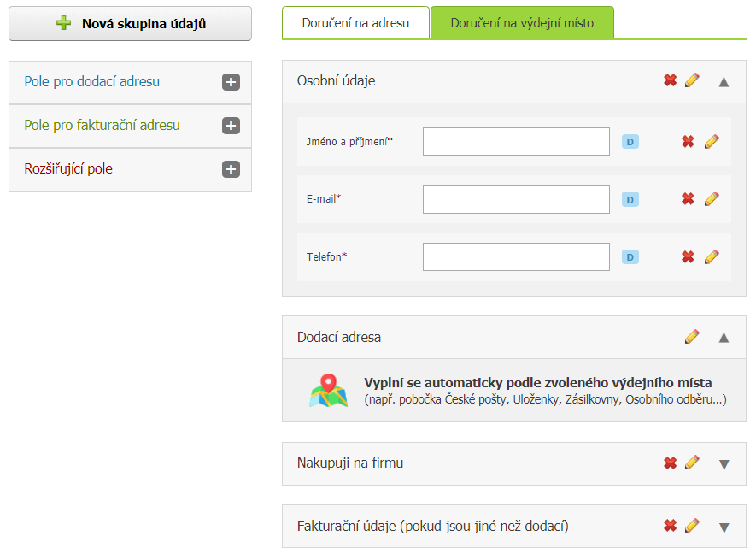Viewport: 756px width, 554px height.
Task: Expand Rozšiřující pole with plus button
Action: 231,169
